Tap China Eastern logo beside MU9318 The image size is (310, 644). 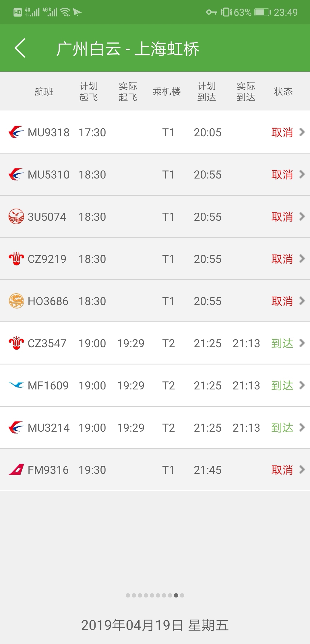point(16,132)
